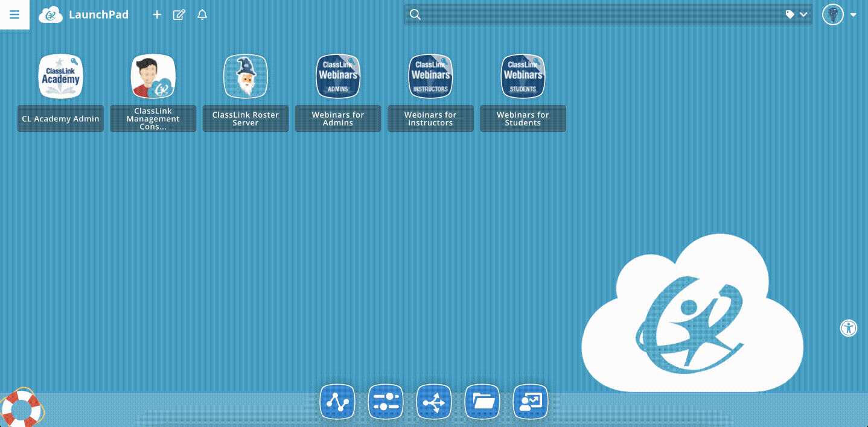Launch the CL Academy Admin app
Image resolution: width=868 pixels, height=427 pixels.
coord(60,77)
